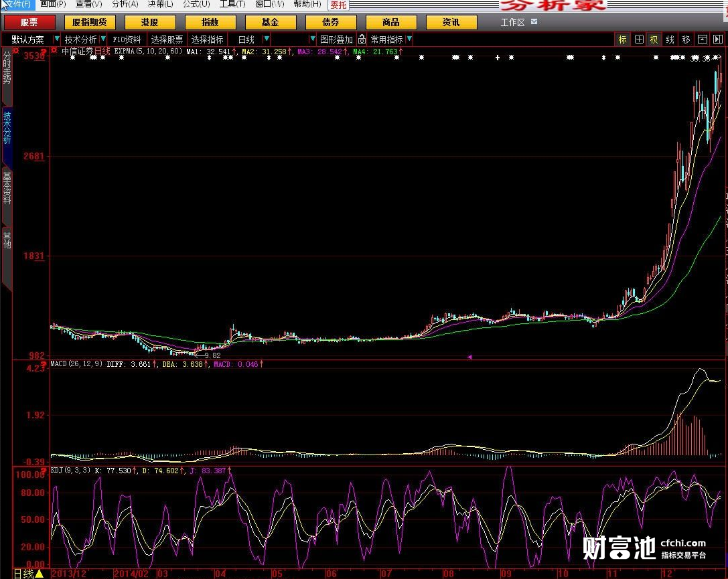The height and width of the screenshot is (579, 728).
Task: Click the lock icon beside 图形叠加
Action: (362, 39)
